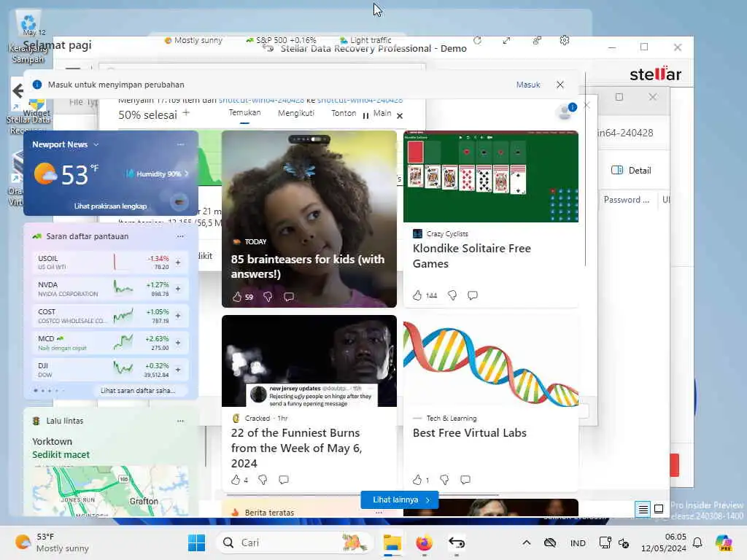Open the clock and date 06.05 panel
This screenshot has height=560, width=747.
(664, 542)
